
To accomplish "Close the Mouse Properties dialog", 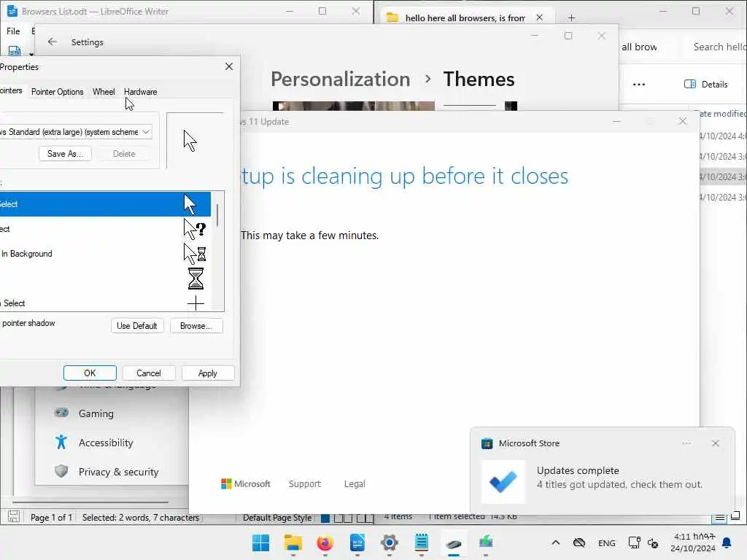I will (228, 66).
